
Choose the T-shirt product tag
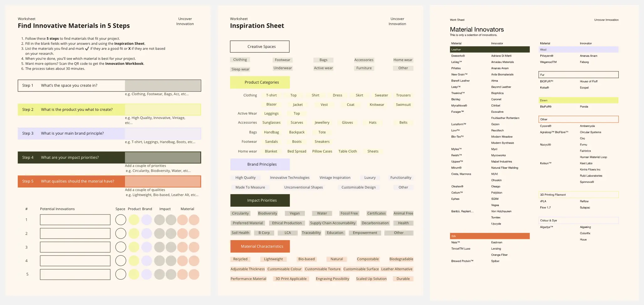(x=271, y=95)
